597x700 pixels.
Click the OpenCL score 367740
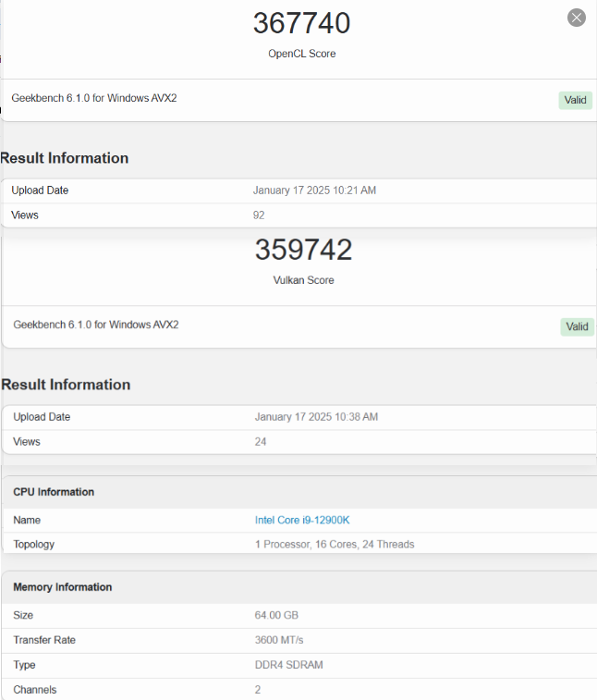coord(301,23)
